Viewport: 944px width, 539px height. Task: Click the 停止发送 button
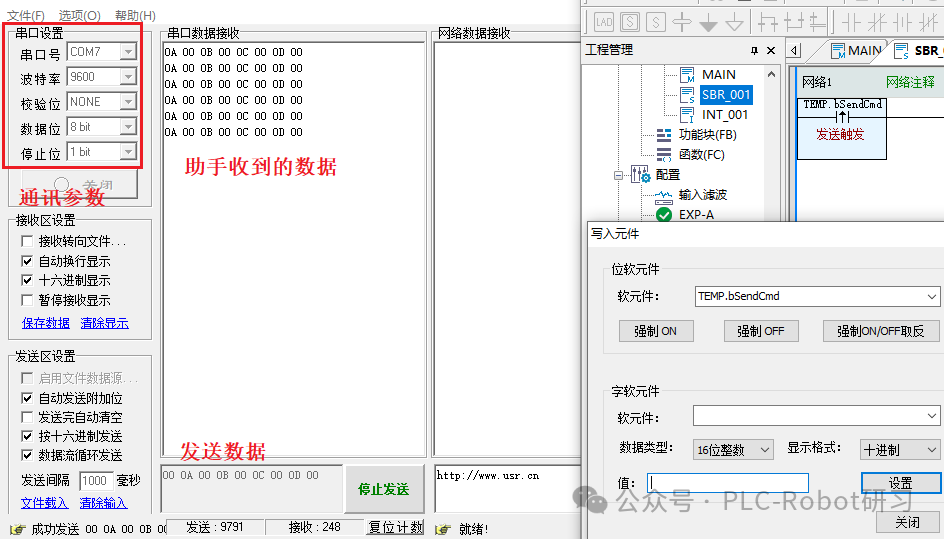(x=384, y=488)
